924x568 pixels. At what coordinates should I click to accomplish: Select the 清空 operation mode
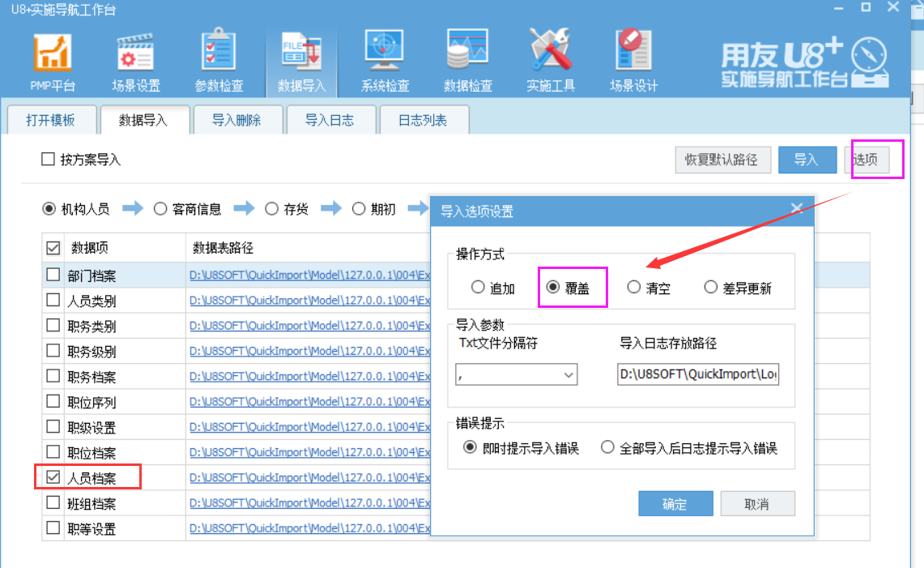(x=633, y=288)
